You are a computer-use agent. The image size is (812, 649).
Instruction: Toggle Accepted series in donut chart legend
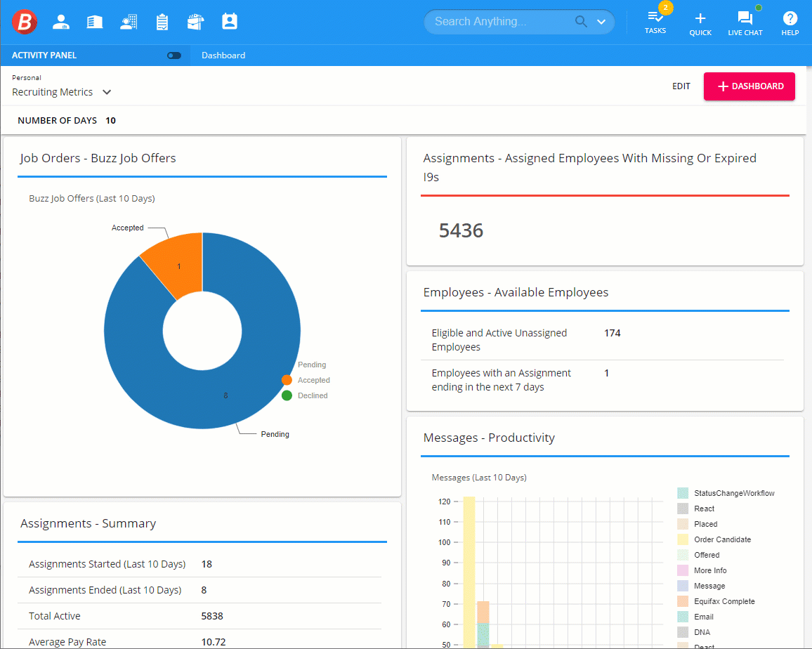click(287, 380)
